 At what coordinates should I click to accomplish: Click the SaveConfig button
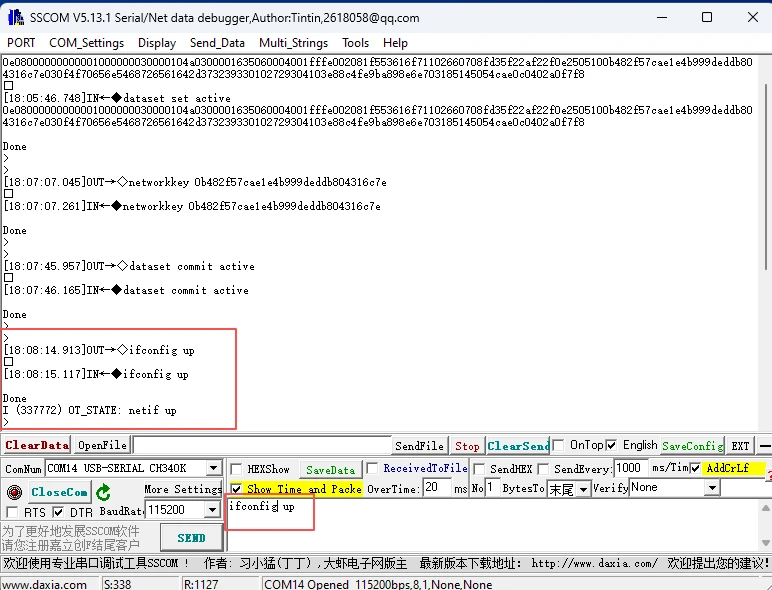coord(692,445)
